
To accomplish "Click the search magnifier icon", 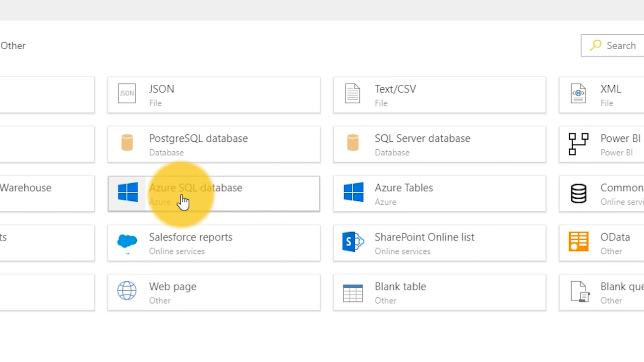I will pyautogui.click(x=595, y=45).
